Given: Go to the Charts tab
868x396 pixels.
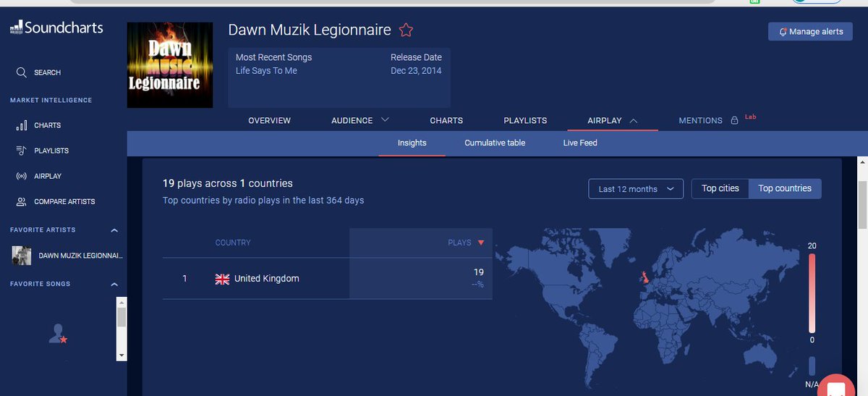Looking at the screenshot, I should tap(446, 120).
